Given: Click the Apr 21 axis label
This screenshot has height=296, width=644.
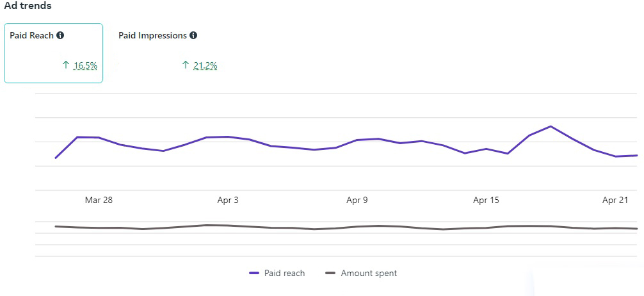Looking at the screenshot, I should (x=615, y=200).
